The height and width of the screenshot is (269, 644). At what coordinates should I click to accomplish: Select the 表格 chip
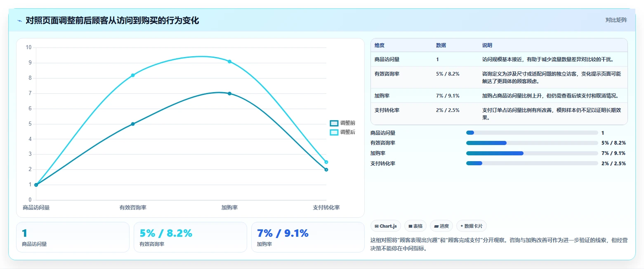pos(415,226)
